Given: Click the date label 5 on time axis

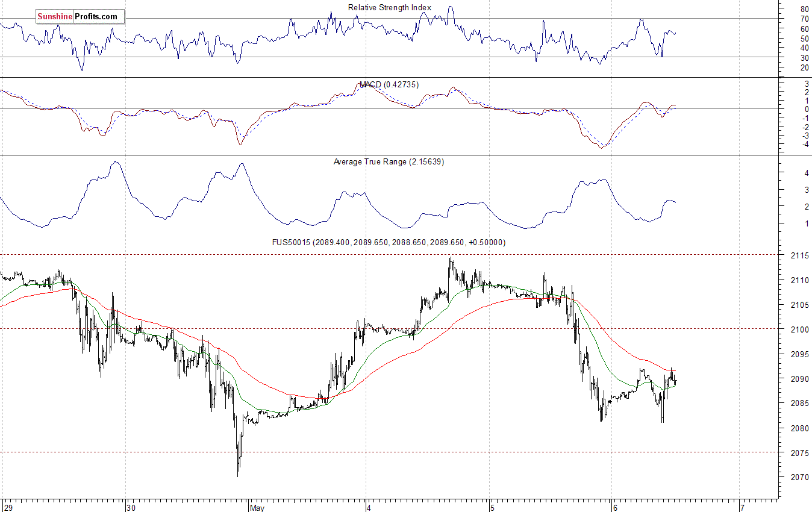Looking at the screenshot, I should 492,508.
